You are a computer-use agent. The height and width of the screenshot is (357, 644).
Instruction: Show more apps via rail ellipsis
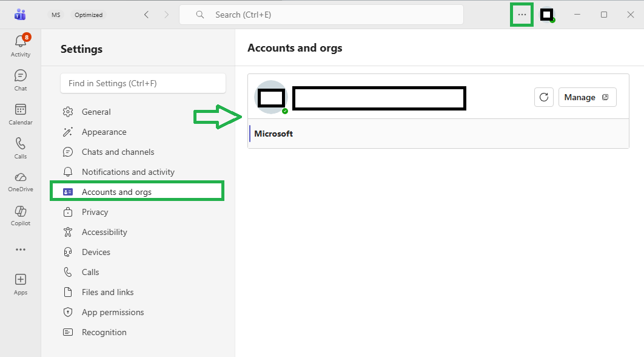click(x=21, y=250)
